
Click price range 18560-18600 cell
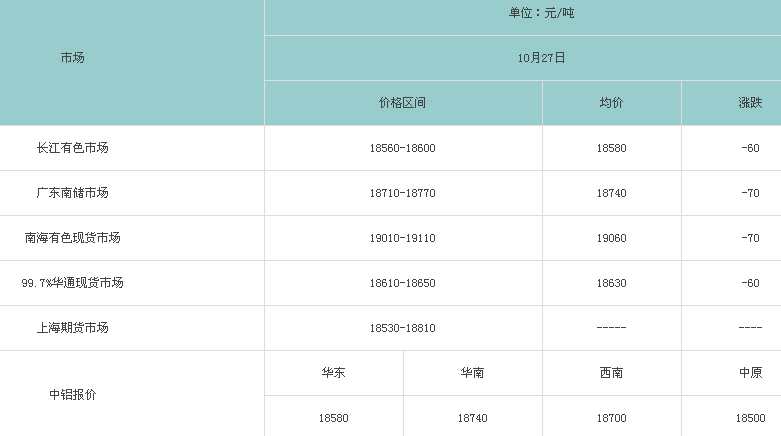[x=402, y=148]
